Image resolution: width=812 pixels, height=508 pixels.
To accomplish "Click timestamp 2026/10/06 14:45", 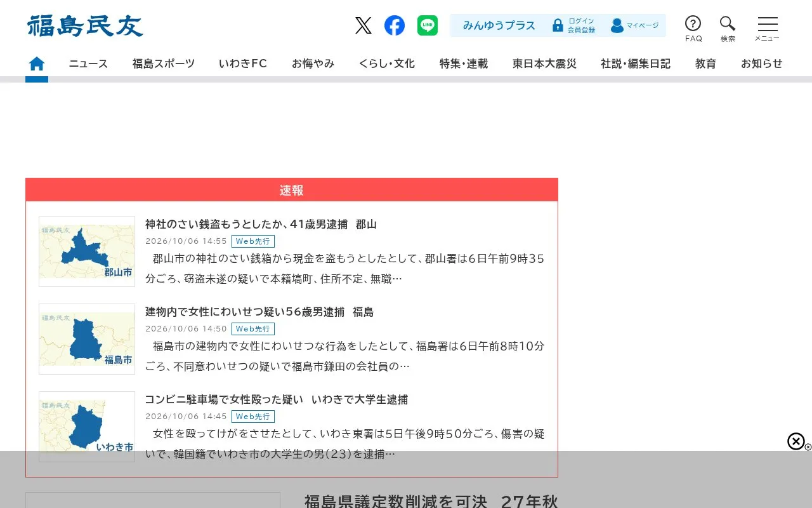I will tap(186, 417).
